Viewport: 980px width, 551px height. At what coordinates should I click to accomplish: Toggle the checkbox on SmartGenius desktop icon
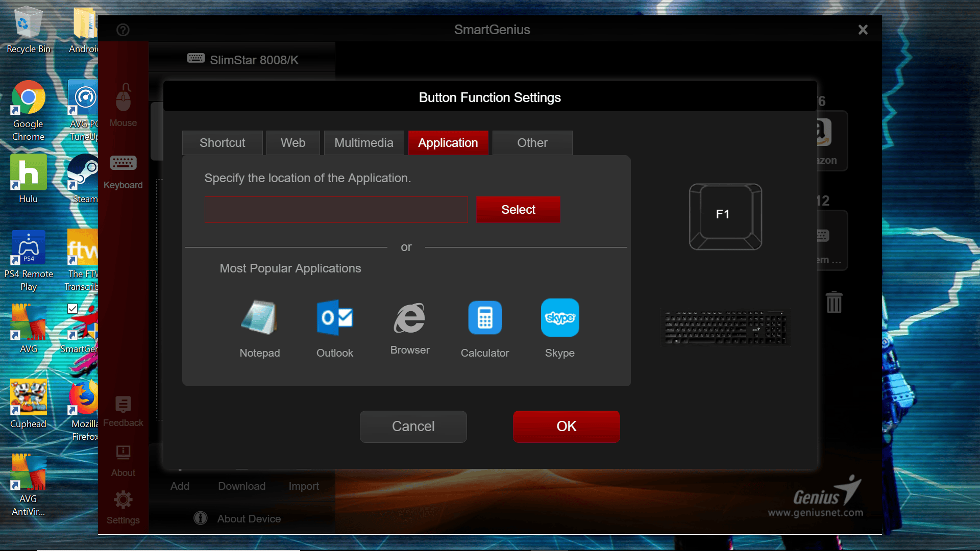(x=72, y=309)
